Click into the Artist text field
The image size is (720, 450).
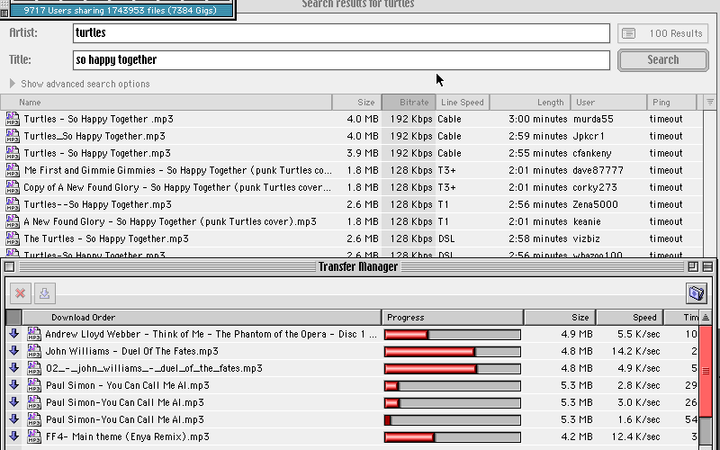(340, 34)
